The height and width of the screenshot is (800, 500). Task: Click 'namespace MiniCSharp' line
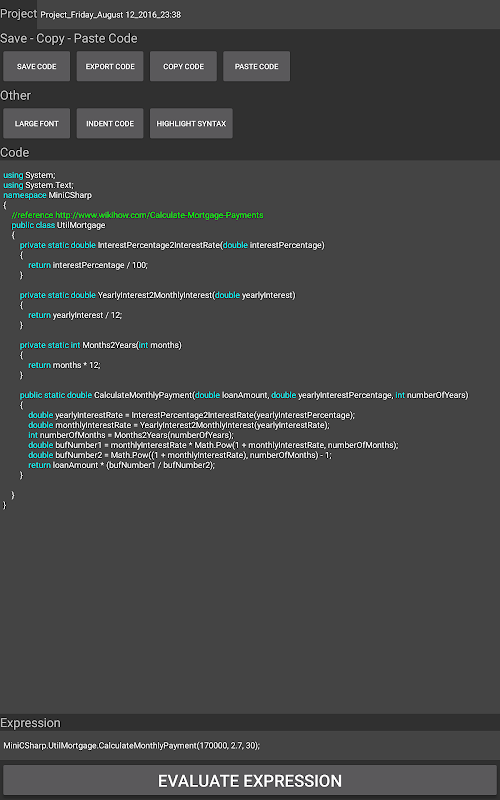47,195
